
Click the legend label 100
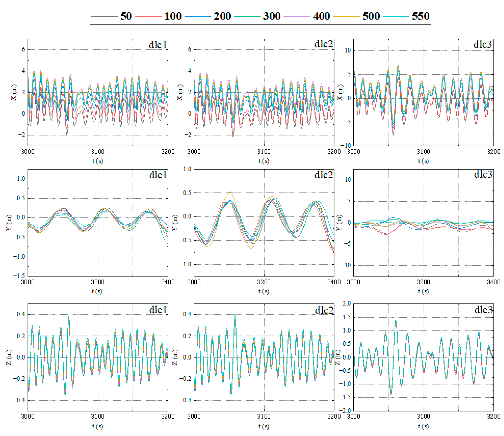click(173, 16)
